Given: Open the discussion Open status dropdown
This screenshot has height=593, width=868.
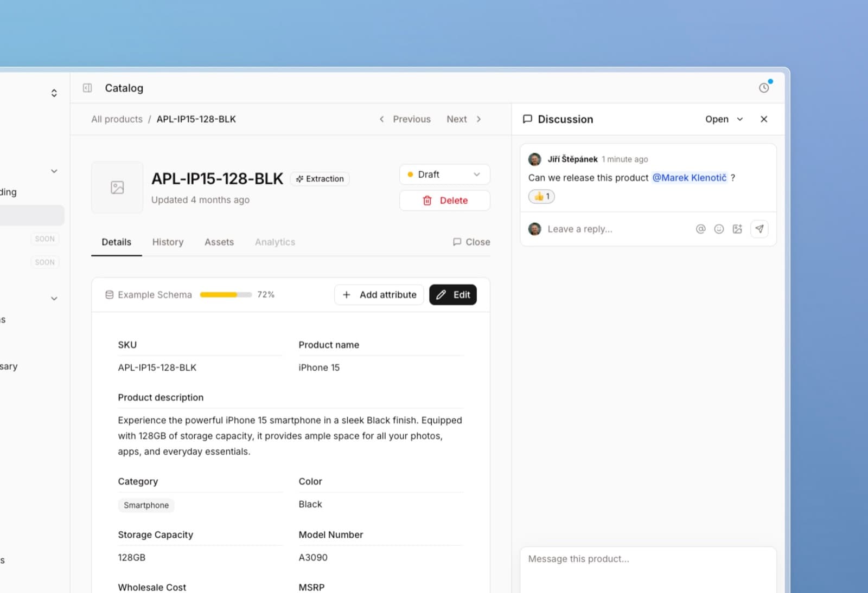Looking at the screenshot, I should [724, 119].
